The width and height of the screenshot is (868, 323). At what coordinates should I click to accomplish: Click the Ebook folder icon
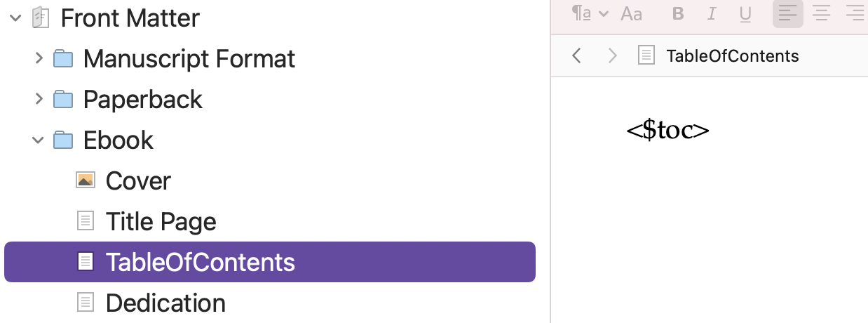point(63,140)
